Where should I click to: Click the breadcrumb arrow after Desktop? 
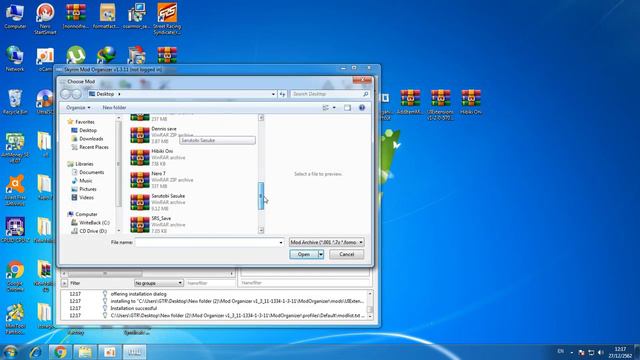coord(119,94)
